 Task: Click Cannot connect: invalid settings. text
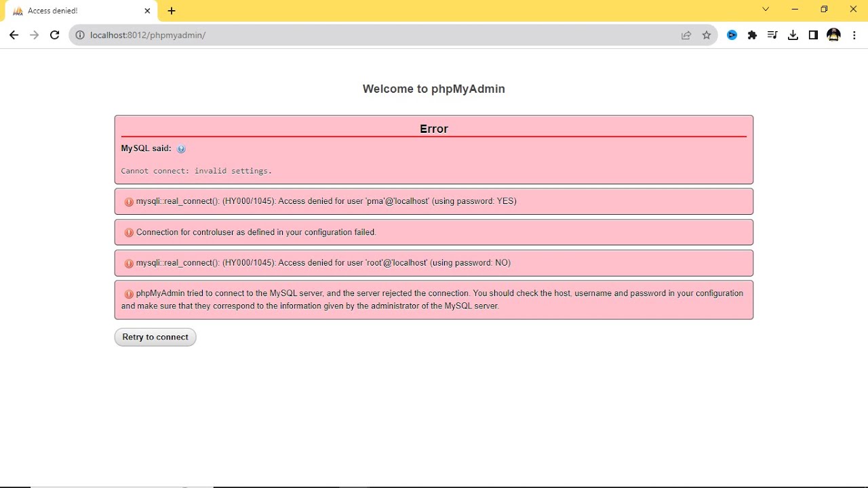(x=197, y=171)
